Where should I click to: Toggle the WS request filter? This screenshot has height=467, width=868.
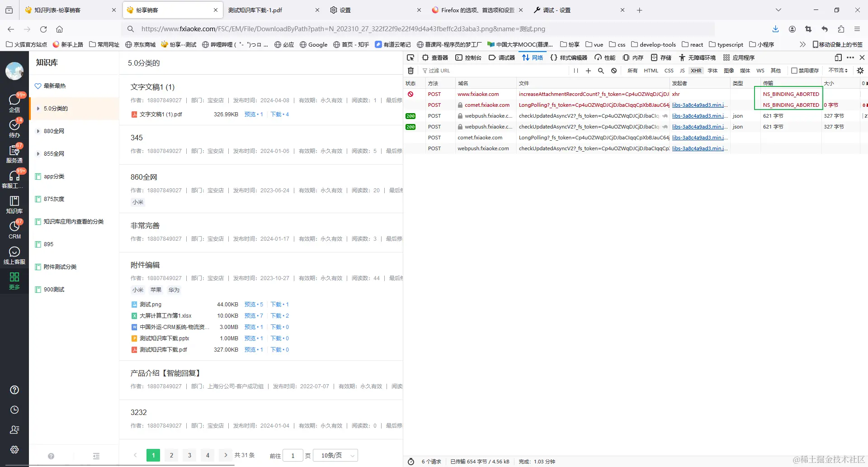pyautogui.click(x=760, y=71)
